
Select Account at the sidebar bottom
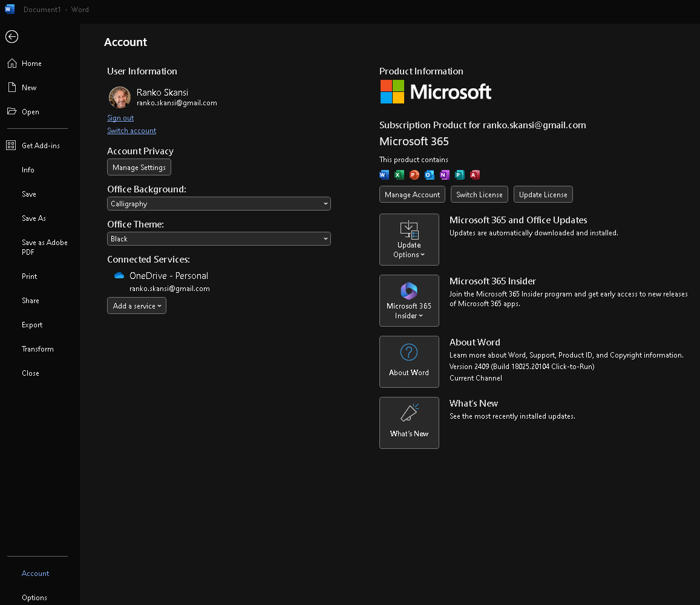pos(35,574)
